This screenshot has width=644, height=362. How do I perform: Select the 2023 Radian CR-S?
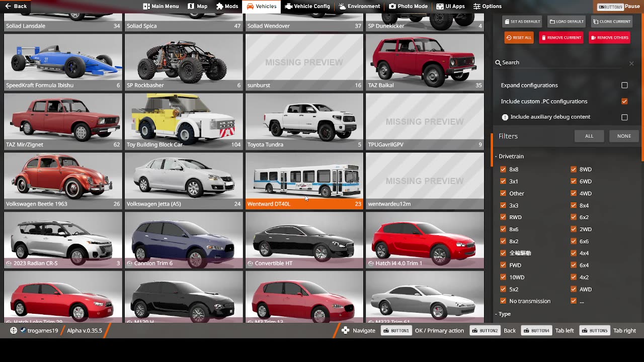(63, 240)
